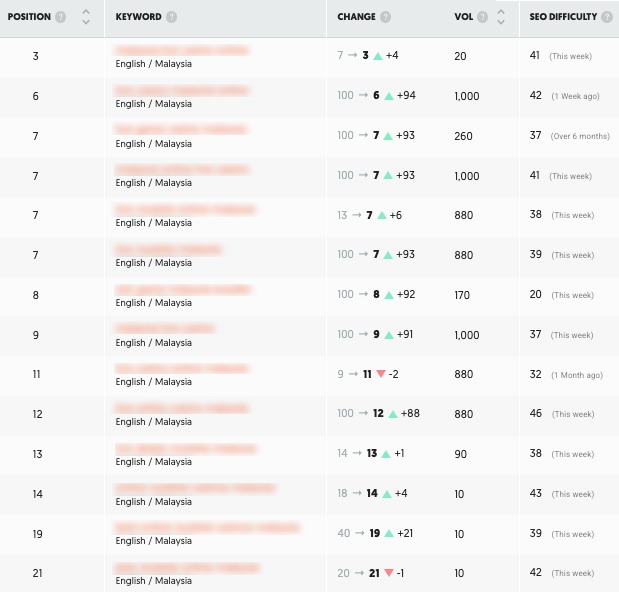Open the blurred keyword in position 21 row
Screen dimensions: 619x592
[187, 568]
